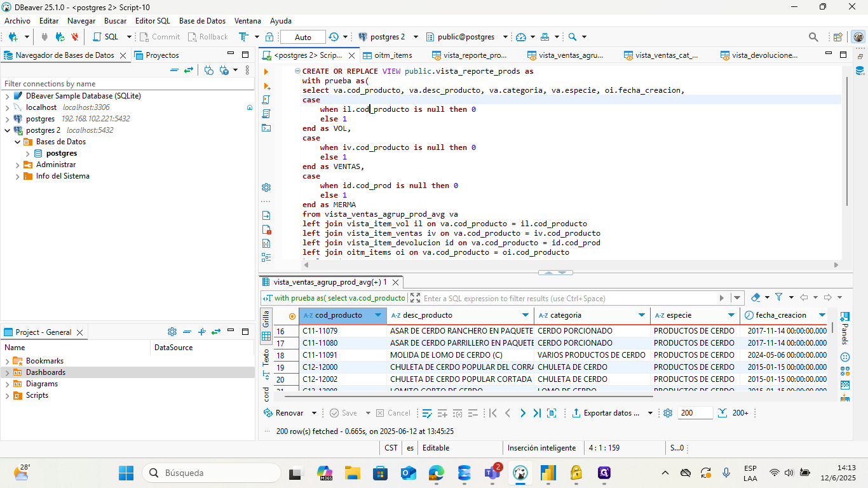Open the Exportar datos dropdown arrow
The height and width of the screenshot is (488, 868).
pyautogui.click(x=650, y=413)
